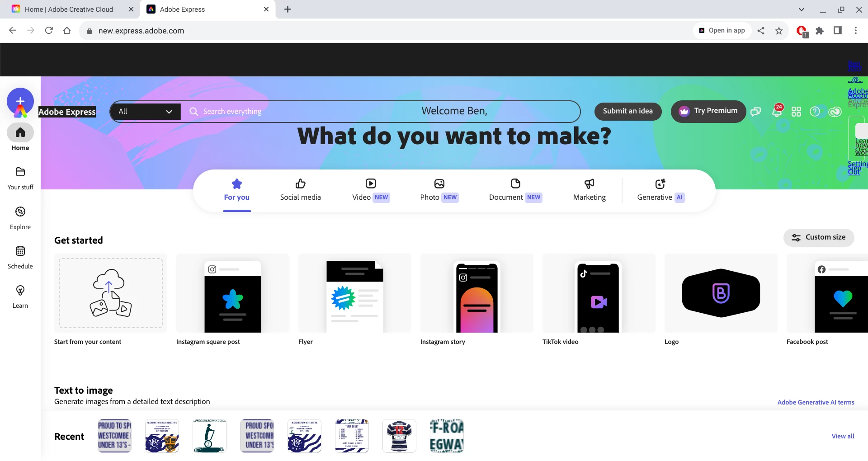The image size is (868, 461).
Task: Click the View all recent link
Action: coord(843,436)
